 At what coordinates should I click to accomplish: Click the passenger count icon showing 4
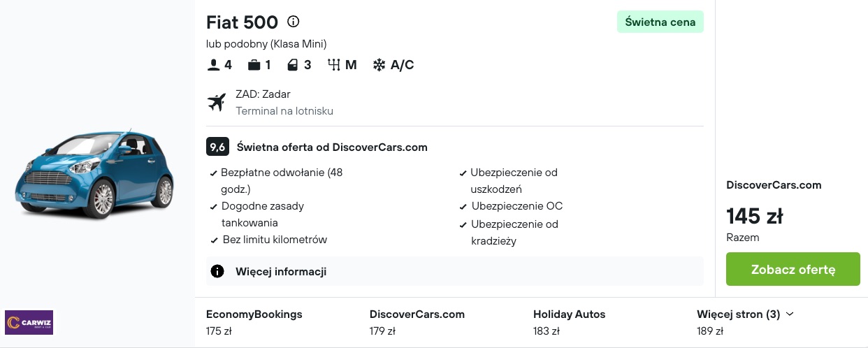tap(213, 65)
